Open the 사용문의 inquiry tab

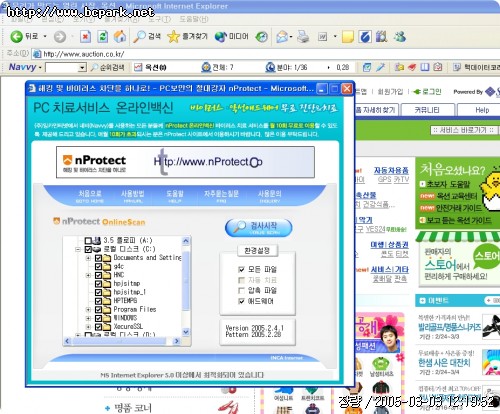coord(269,196)
